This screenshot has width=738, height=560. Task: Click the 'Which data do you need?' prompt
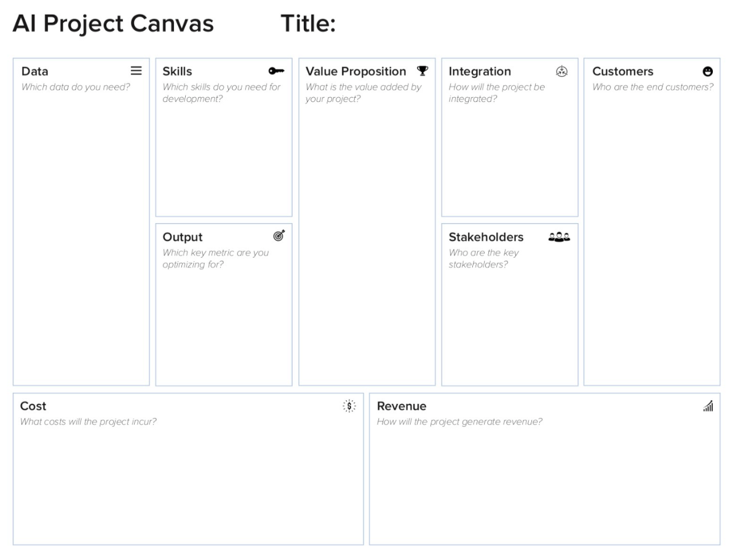point(76,87)
